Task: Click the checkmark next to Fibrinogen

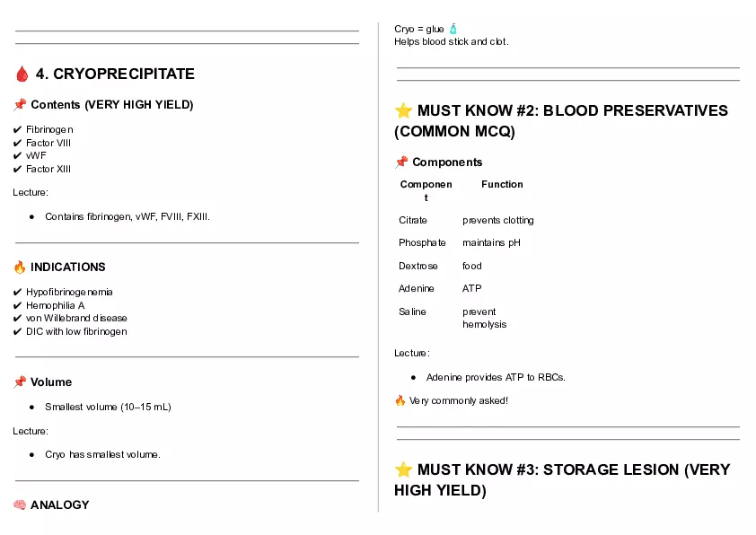Action: pos(18,130)
